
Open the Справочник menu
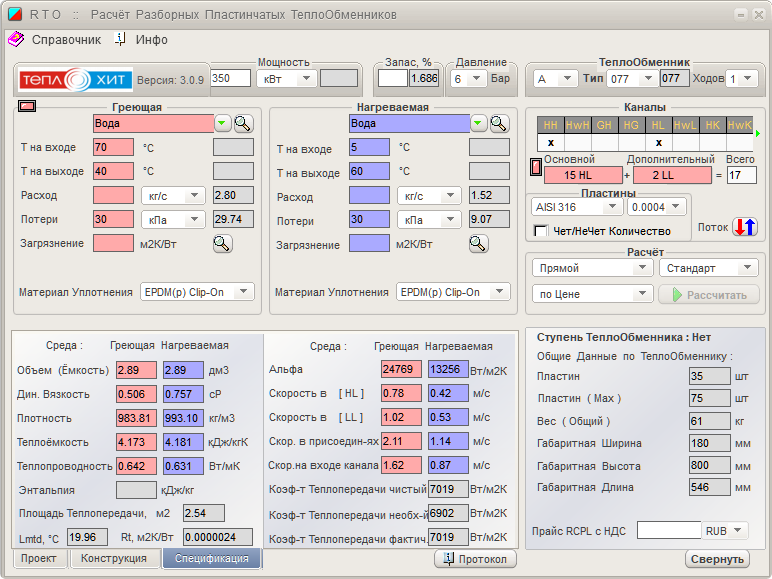pos(66,39)
